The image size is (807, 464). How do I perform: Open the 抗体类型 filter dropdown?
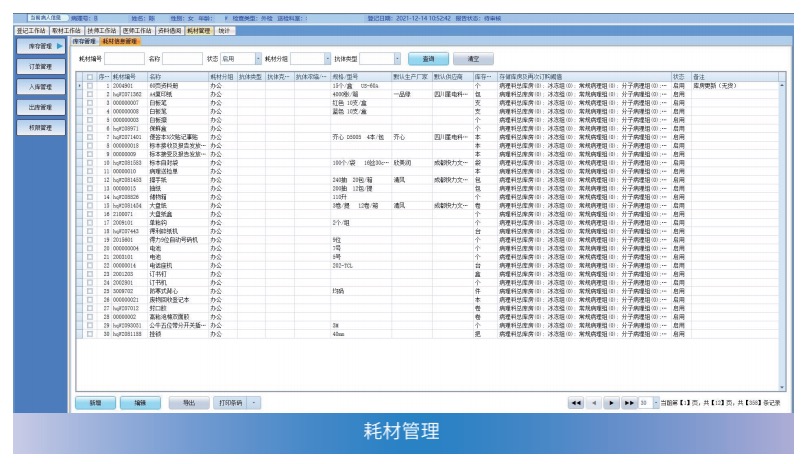(397, 59)
